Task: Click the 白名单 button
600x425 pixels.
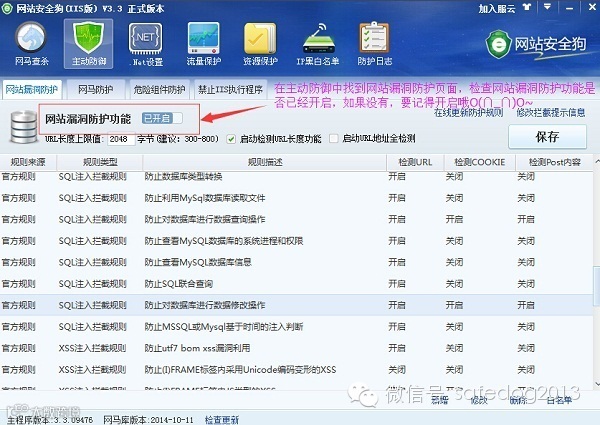Action: pos(559,400)
